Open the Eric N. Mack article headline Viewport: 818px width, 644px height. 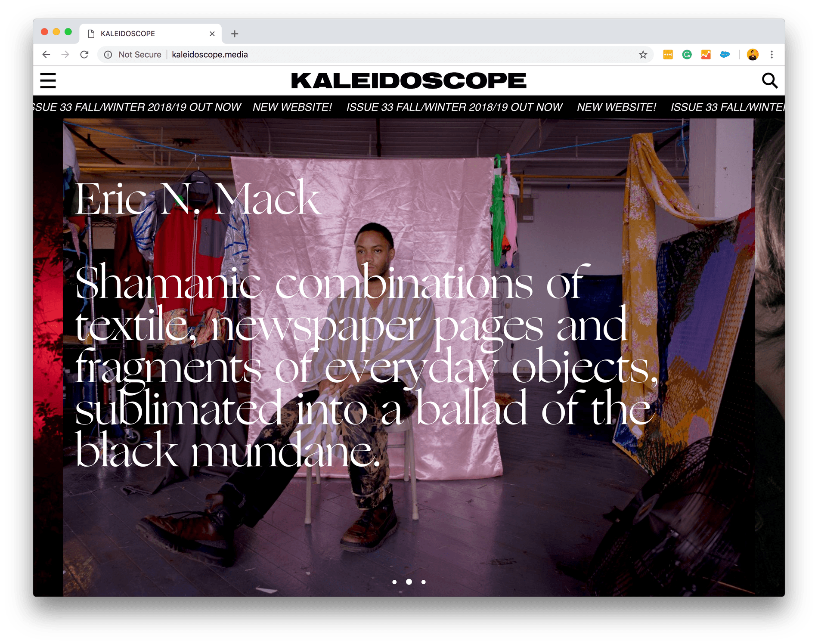[197, 200]
